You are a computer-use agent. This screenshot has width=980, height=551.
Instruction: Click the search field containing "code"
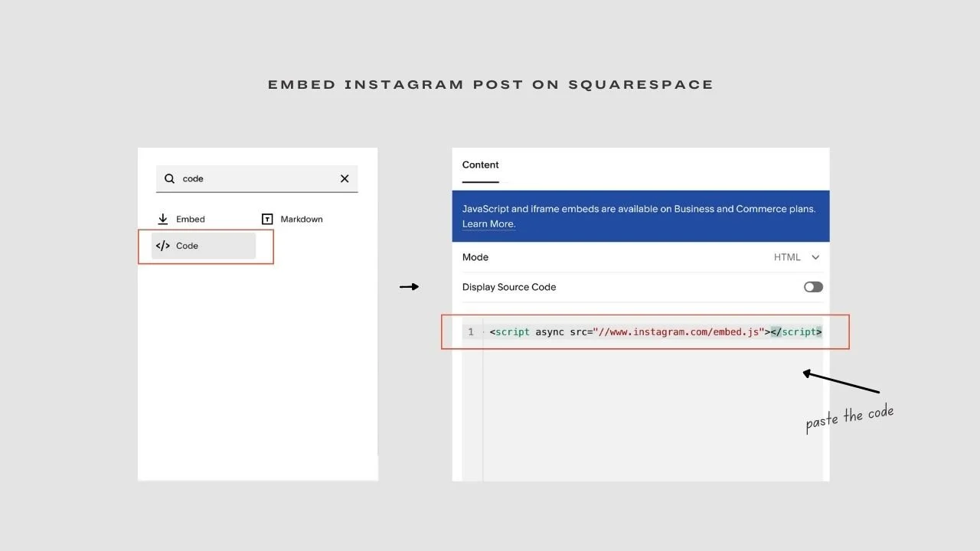click(x=256, y=178)
